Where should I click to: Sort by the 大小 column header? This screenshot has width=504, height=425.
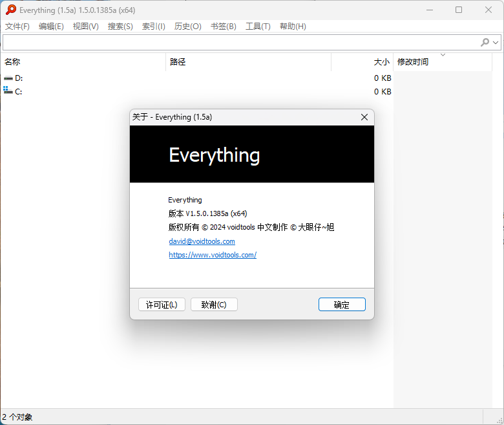(x=381, y=62)
